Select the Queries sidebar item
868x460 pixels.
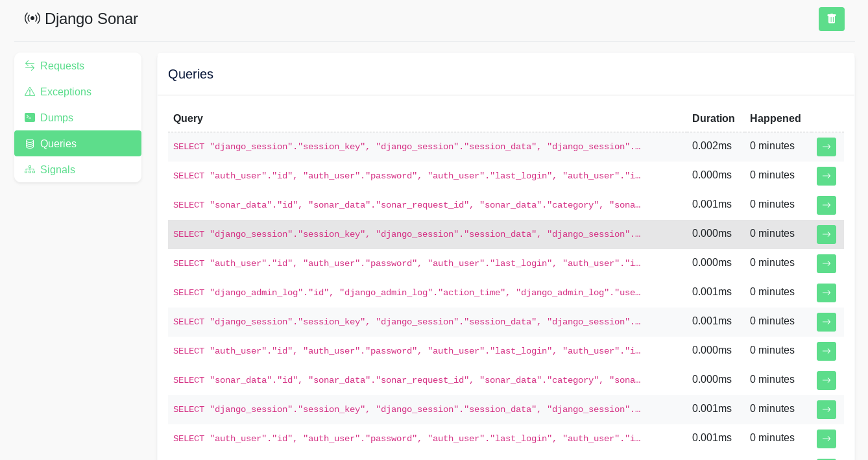78,143
